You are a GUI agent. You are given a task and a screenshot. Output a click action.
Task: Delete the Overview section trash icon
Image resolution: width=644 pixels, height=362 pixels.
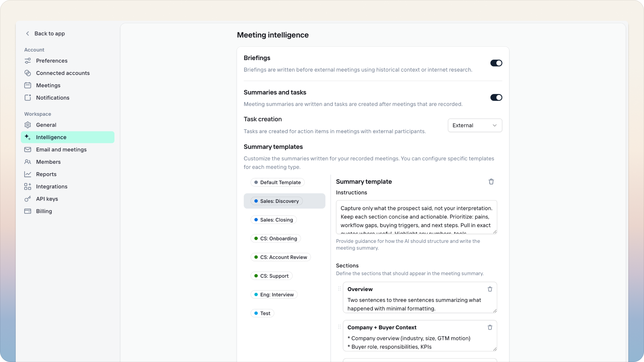pyautogui.click(x=490, y=289)
